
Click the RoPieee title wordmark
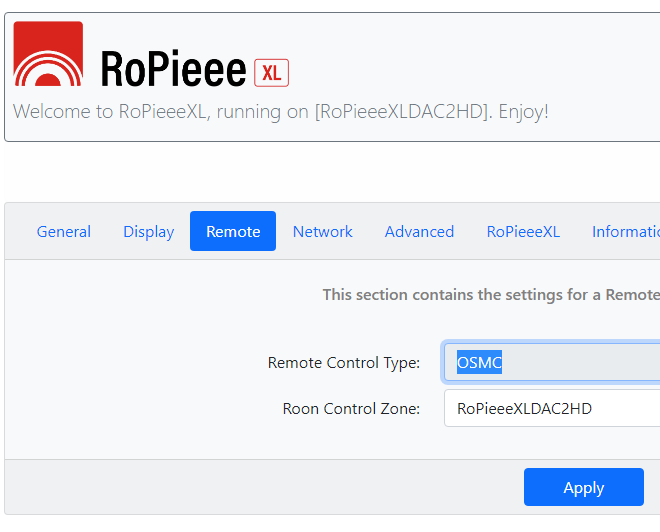(173, 68)
